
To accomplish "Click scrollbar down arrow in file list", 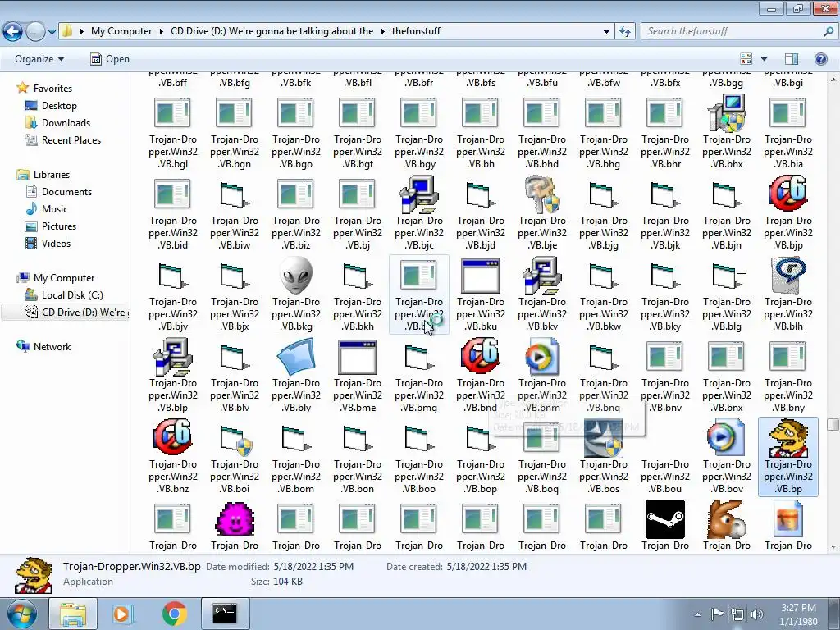I will [833, 547].
